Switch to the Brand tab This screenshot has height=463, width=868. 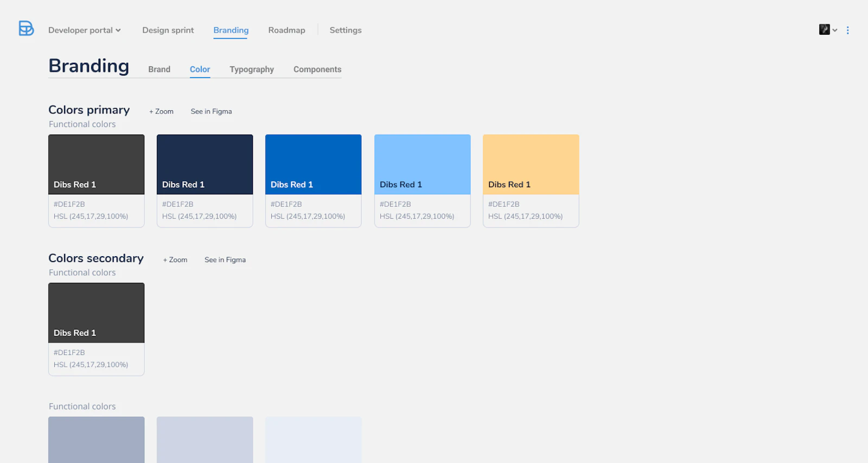point(159,69)
